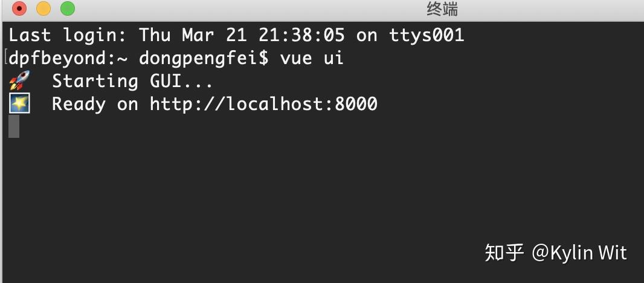The height and width of the screenshot is (283, 644).
Task: Click the port number 8000
Action: pos(356,104)
